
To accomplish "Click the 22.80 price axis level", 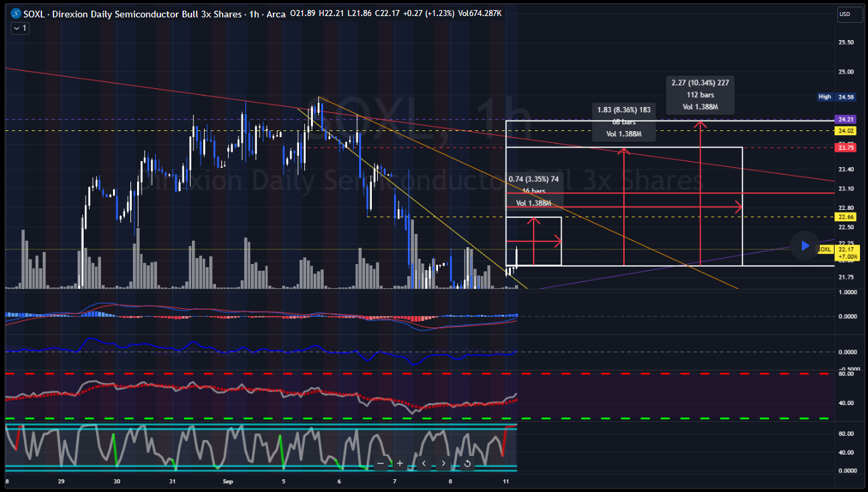I will [x=845, y=208].
